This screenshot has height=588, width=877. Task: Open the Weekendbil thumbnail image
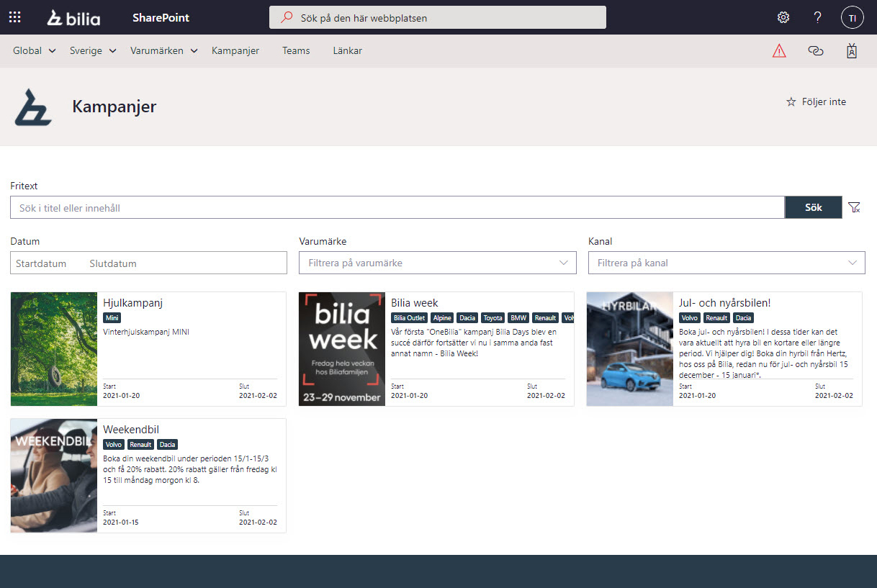point(54,476)
